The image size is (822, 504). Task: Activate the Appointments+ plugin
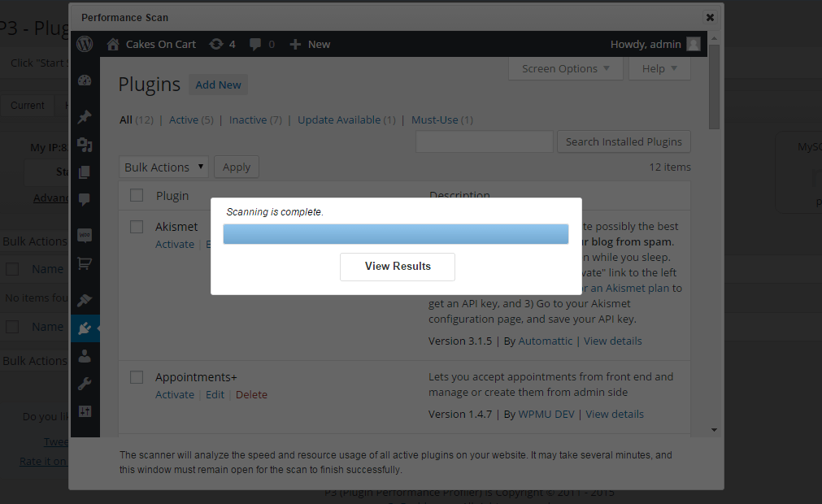click(x=175, y=394)
